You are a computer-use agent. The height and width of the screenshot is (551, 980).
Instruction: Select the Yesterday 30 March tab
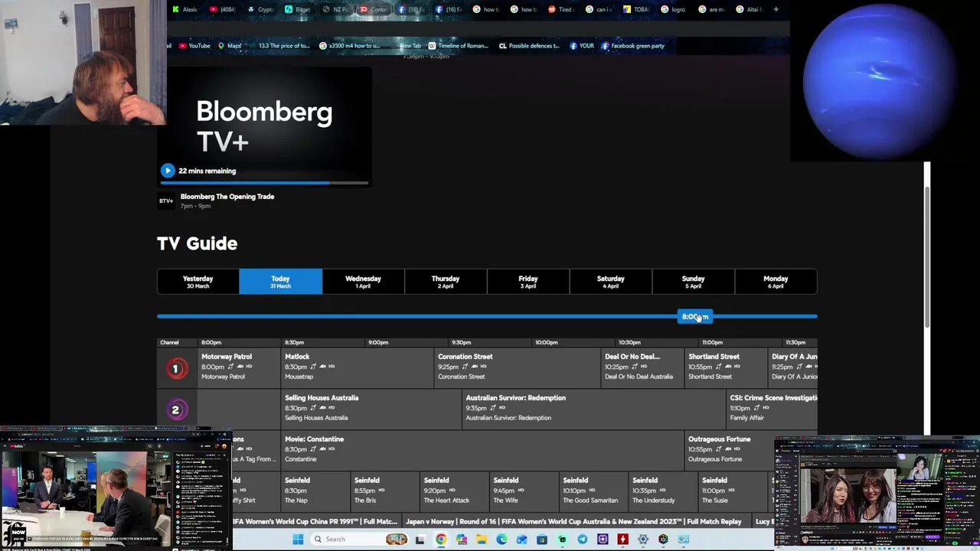(198, 282)
